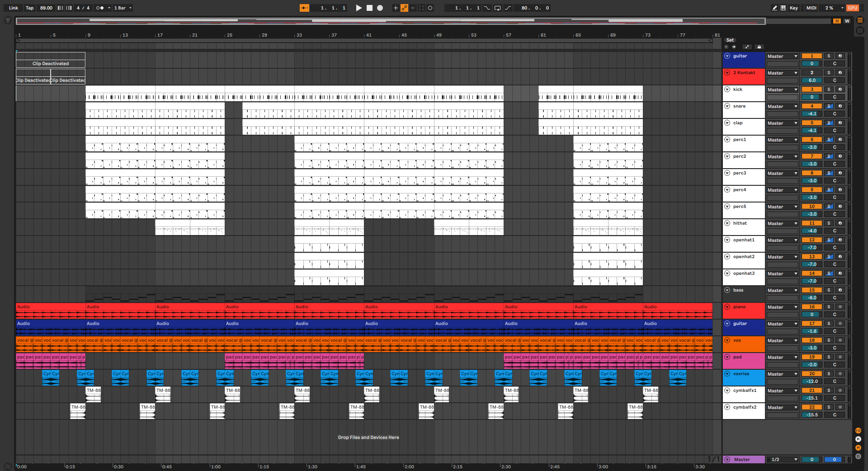Screen dimensions: 868x471
Task: Select the perc3 track header
Action: point(744,177)
